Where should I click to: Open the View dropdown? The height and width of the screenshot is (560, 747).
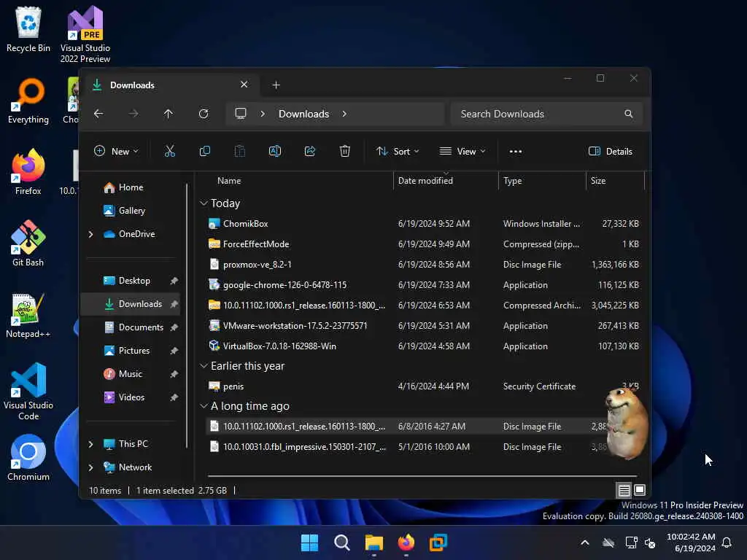point(462,152)
